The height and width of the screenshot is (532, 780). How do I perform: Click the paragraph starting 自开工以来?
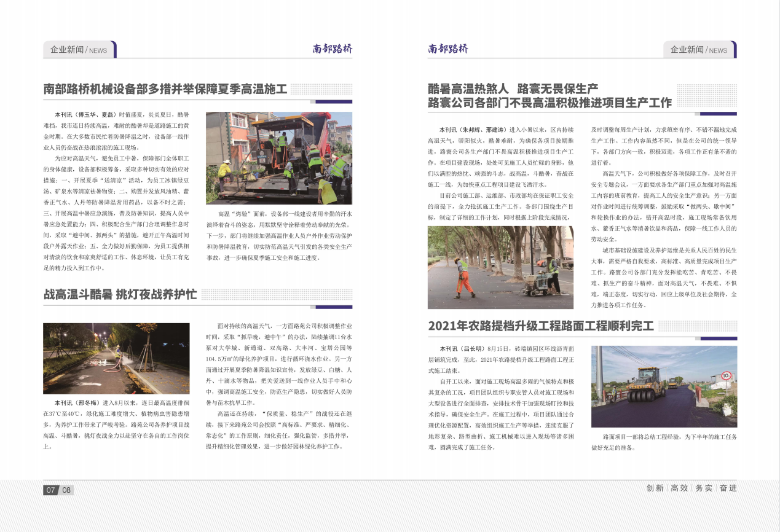tap(501, 415)
